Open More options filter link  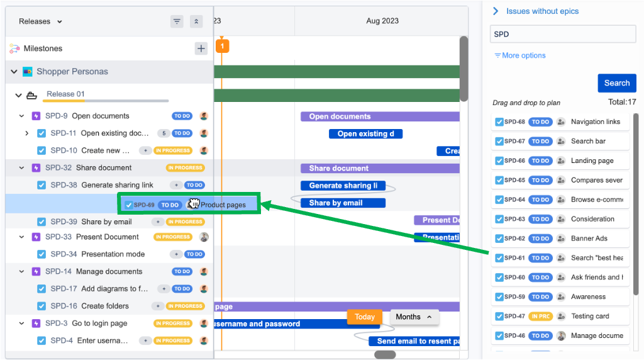pyautogui.click(x=519, y=55)
